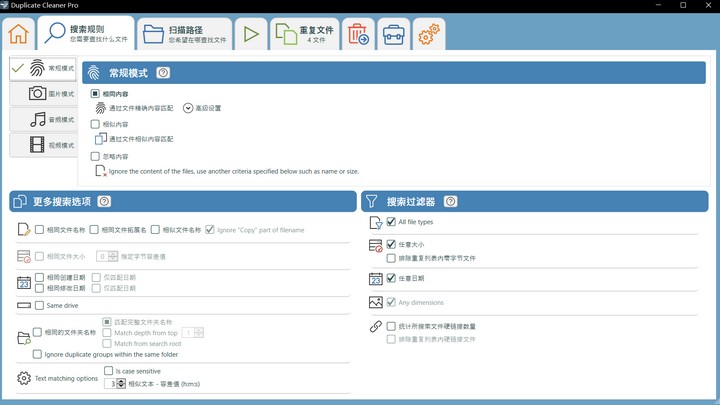Open the 重复文件 tab

coord(305,34)
